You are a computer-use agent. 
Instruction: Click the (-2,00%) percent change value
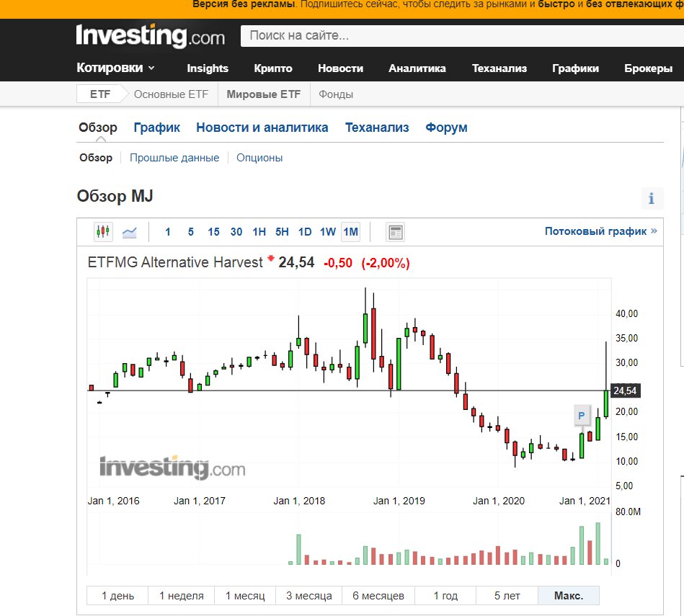click(385, 263)
